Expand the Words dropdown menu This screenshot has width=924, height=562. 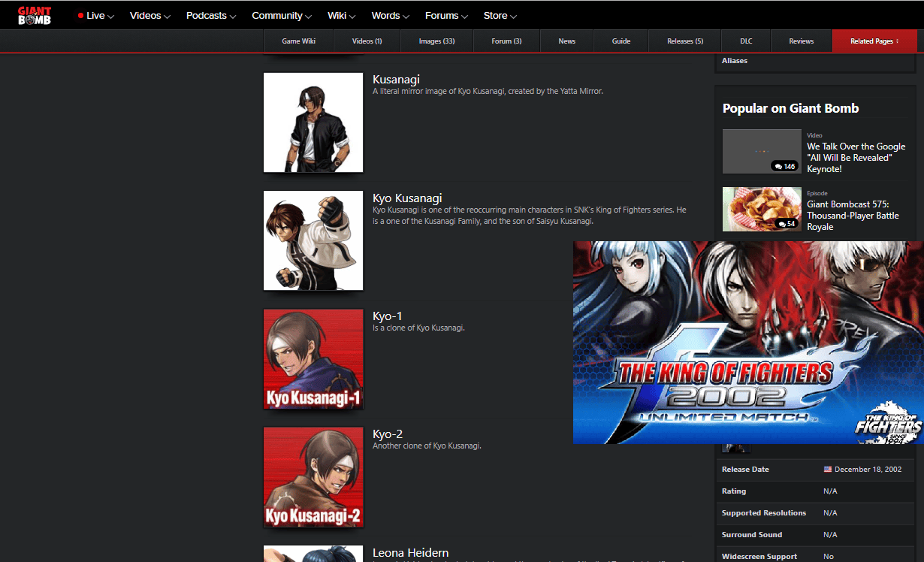pos(391,16)
